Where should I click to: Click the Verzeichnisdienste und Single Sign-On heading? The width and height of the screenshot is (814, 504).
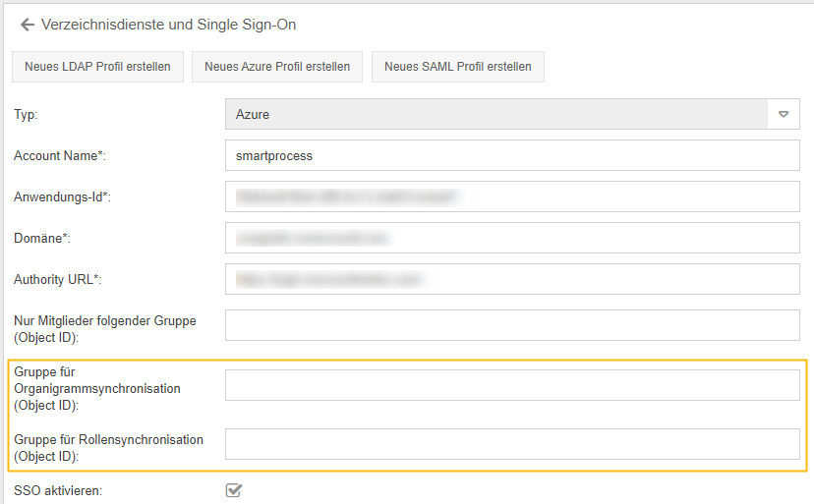[168, 25]
